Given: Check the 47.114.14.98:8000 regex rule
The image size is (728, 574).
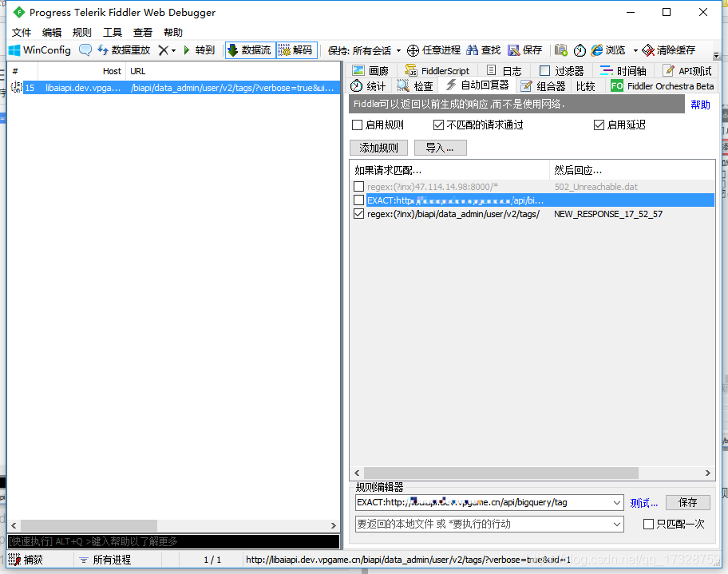Looking at the screenshot, I should [x=358, y=187].
